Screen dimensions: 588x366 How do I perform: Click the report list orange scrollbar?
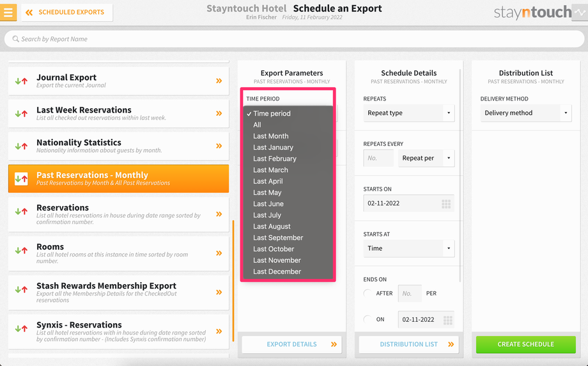[x=233, y=281]
